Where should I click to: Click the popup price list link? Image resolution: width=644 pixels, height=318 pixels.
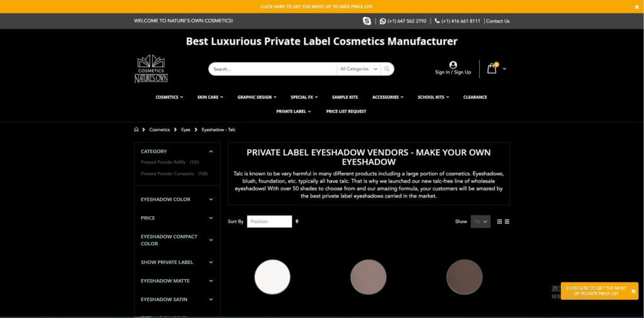596,291
